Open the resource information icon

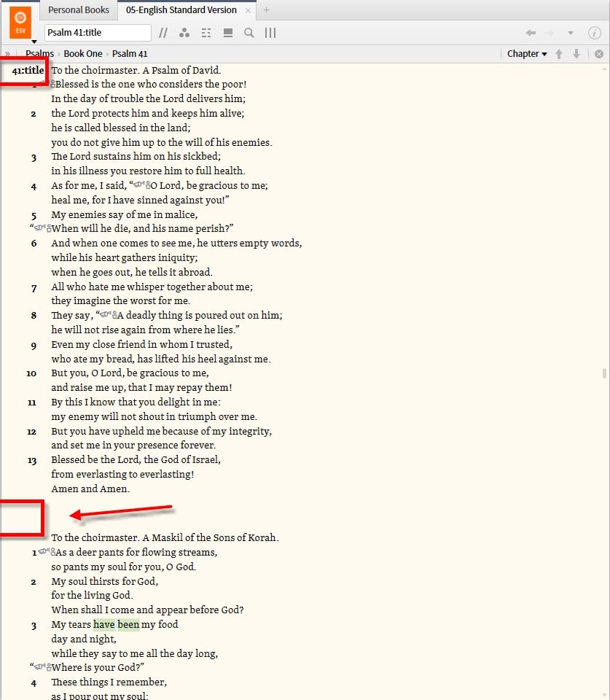click(595, 33)
